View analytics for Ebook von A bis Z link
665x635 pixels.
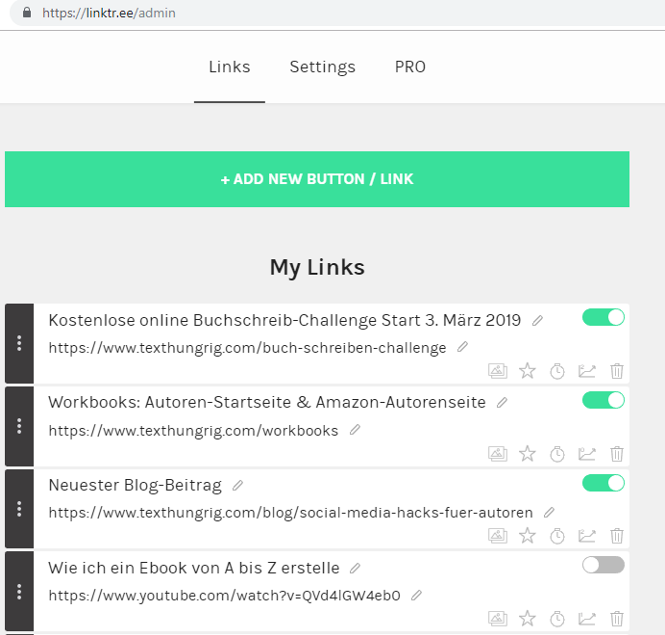[587, 619]
